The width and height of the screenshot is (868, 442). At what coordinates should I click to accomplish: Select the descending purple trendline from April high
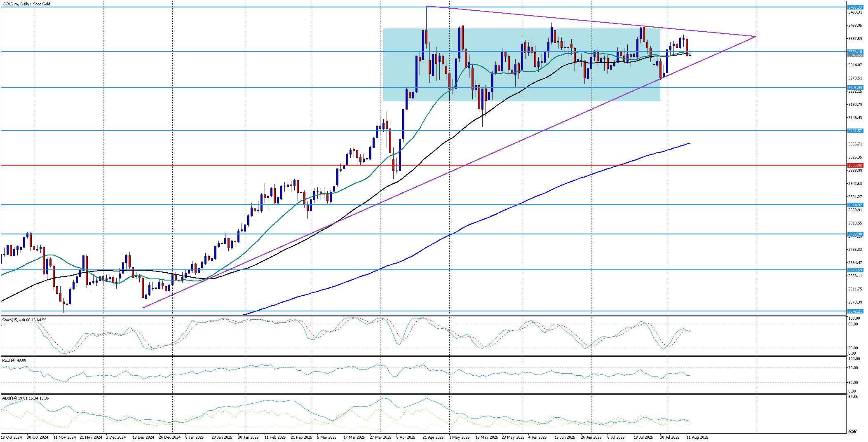591,21
